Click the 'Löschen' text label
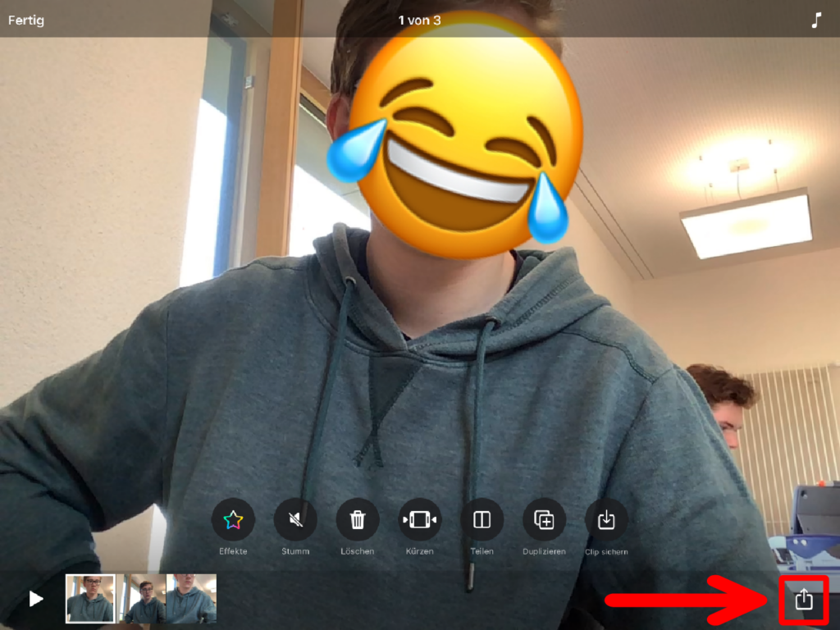840x630 pixels. click(x=358, y=551)
